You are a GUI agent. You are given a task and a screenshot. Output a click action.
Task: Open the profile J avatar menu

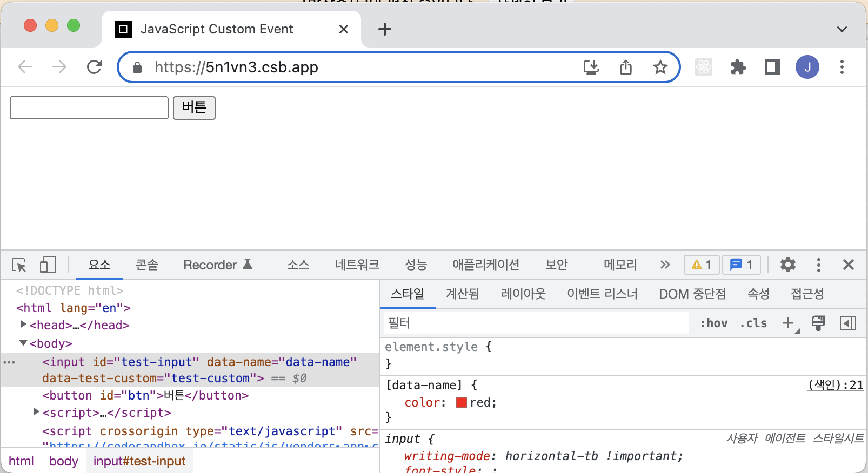click(x=807, y=67)
